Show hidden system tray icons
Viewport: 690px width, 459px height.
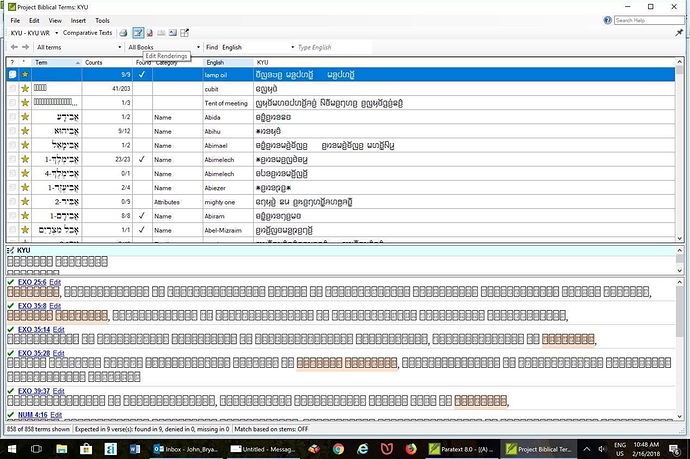[587, 449]
